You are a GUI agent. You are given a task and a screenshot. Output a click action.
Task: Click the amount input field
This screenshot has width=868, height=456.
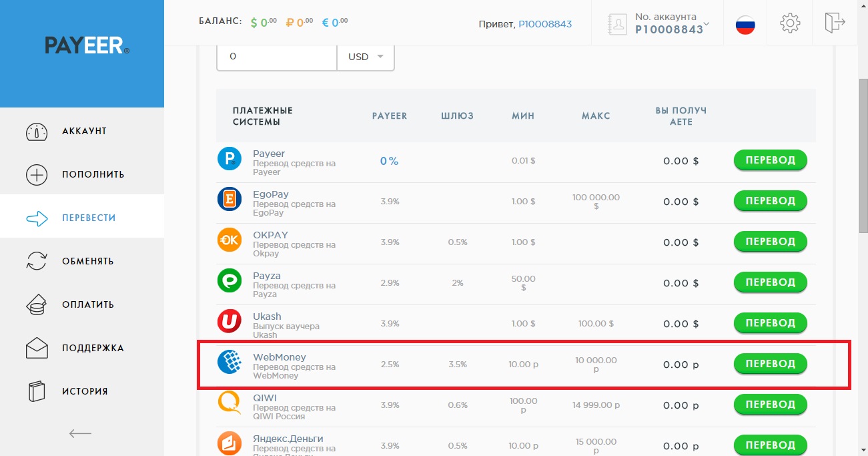point(277,57)
